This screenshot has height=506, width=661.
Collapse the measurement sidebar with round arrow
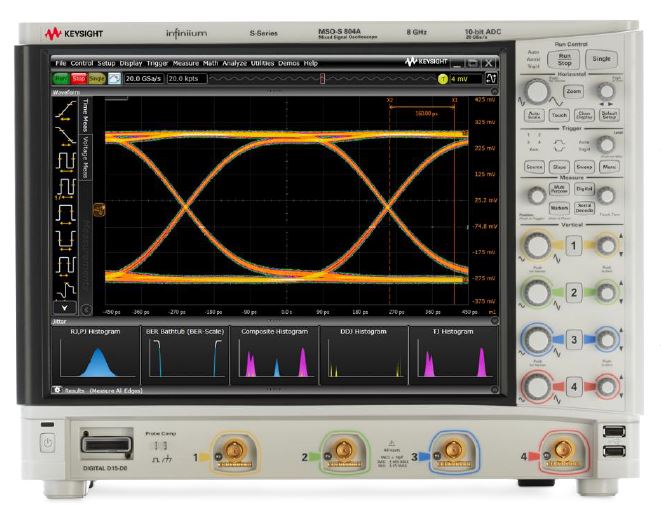click(86, 310)
